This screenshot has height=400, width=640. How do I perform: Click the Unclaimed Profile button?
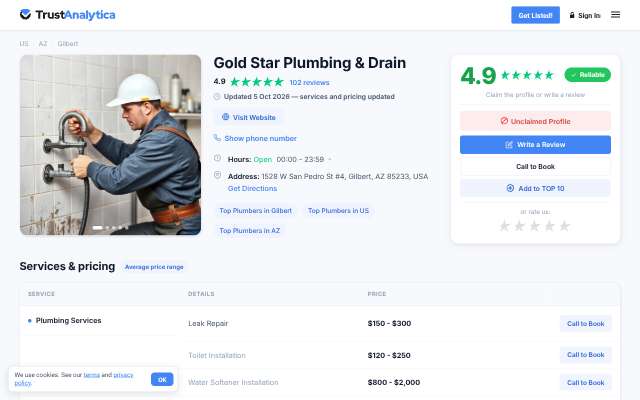pyautogui.click(x=535, y=121)
